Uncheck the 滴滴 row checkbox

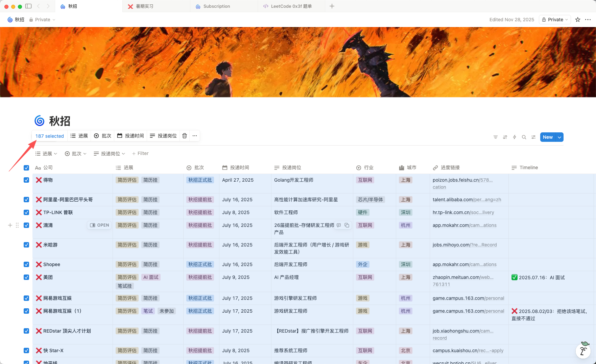[26, 225]
